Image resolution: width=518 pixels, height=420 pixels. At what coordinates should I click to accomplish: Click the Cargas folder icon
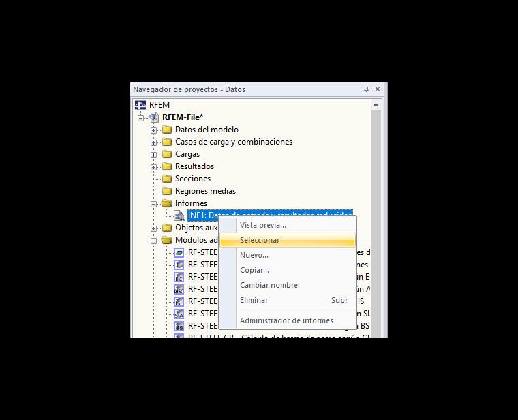(x=167, y=154)
